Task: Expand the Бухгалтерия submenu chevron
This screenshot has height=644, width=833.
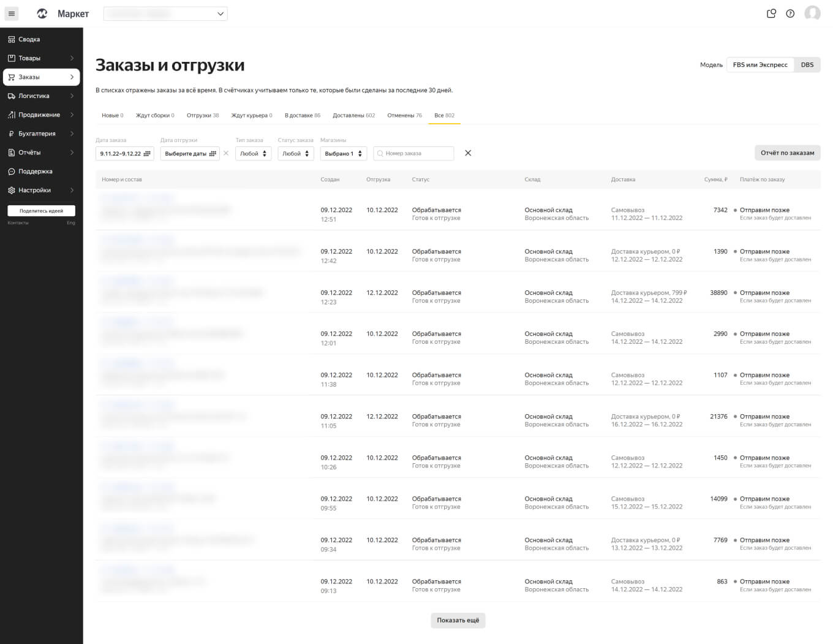Action: pos(72,134)
